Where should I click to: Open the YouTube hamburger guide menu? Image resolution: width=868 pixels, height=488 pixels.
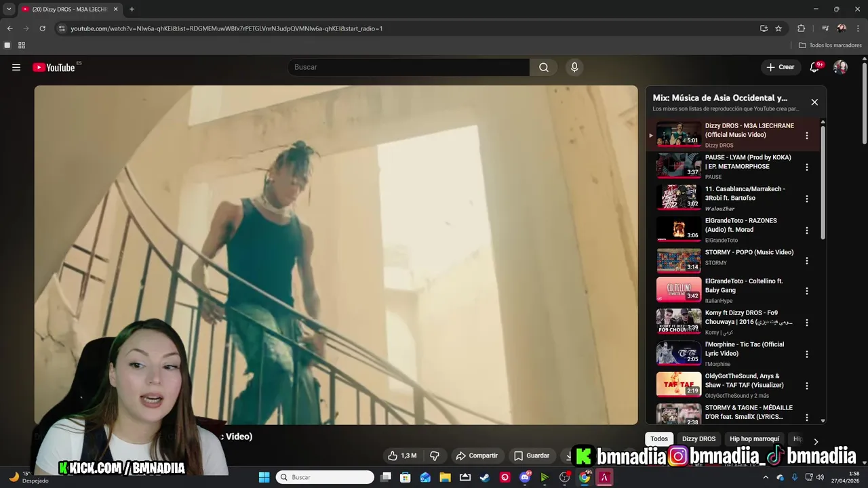point(16,67)
